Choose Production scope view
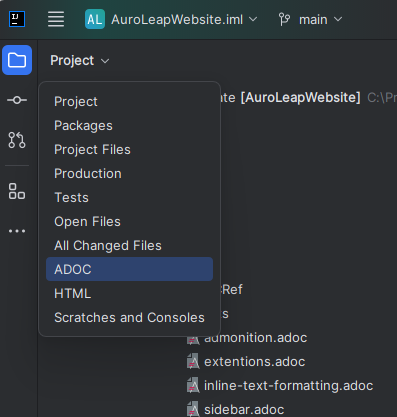The width and height of the screenshot is (397, 417). point(129,174)
